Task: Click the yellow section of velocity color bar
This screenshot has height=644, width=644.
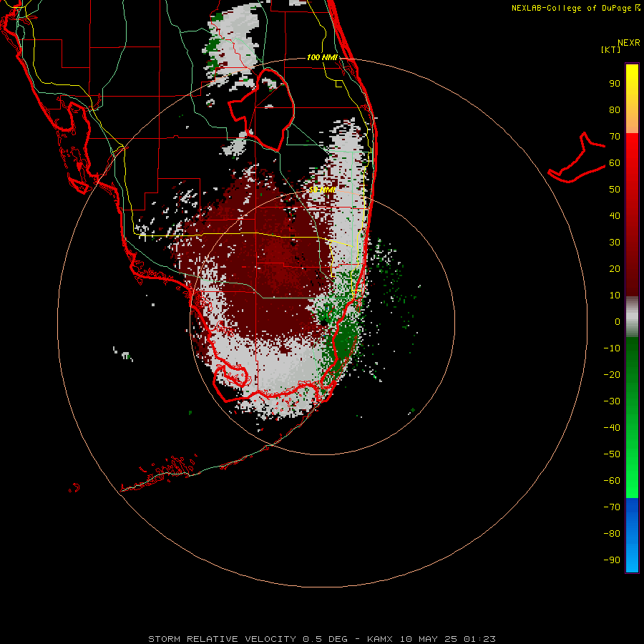Action: [x=632, y=84]
